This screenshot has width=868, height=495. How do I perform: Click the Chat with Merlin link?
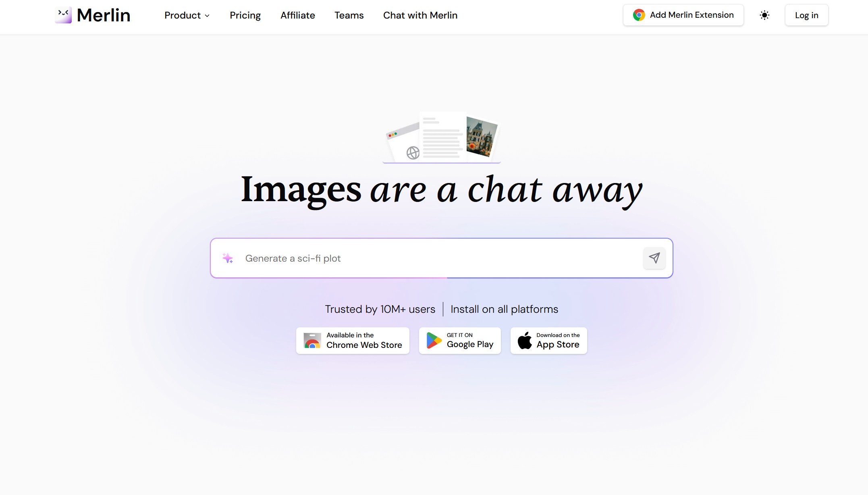pos(420,15)
